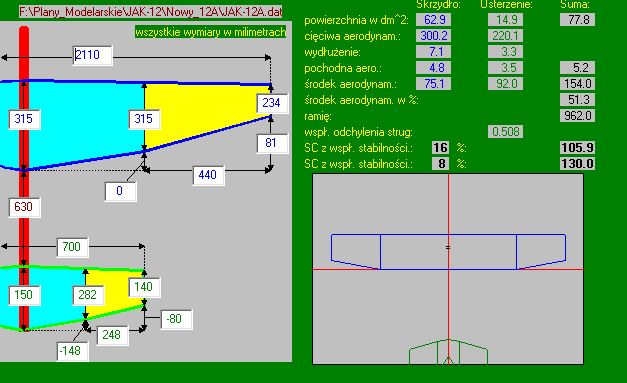Select the wing root chord field 315
This screenshot has height=383, width=627.
(x=24, y=119)
